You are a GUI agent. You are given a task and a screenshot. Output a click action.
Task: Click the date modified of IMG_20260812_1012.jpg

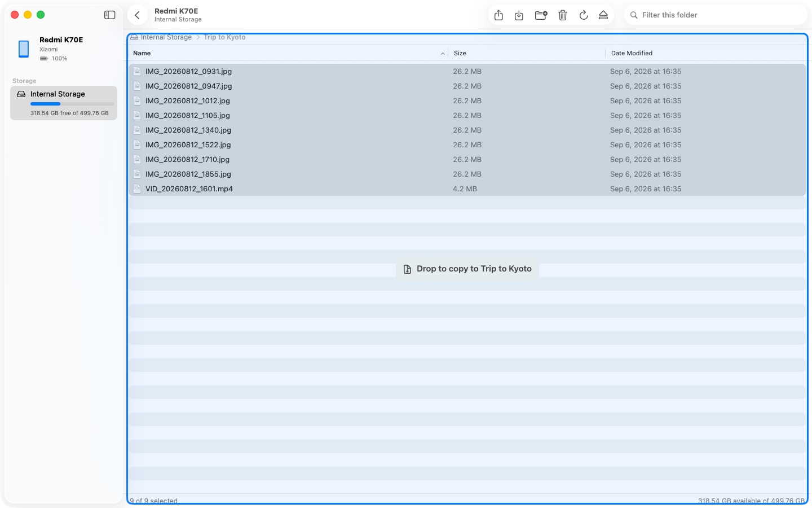click(x=646, y=101)
